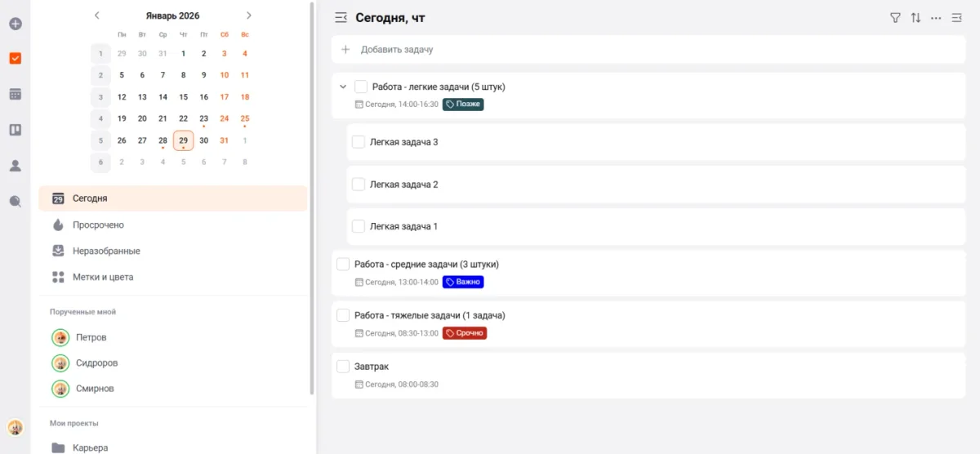Screen dimensions: 980x454
Task: Click the plus icon in left sidebar
Action: [15, 24]
